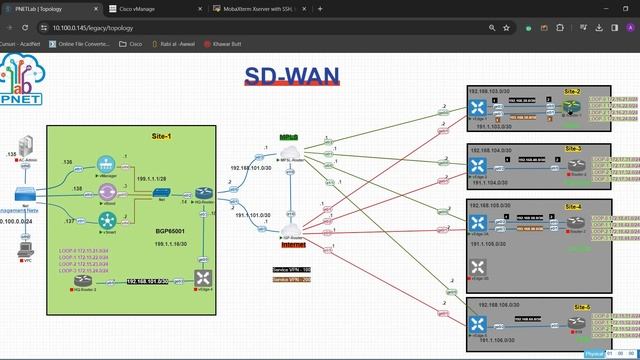Click the Service VPN 100 black legend label
Screen dimensions: 640x360
pos(291,270)
